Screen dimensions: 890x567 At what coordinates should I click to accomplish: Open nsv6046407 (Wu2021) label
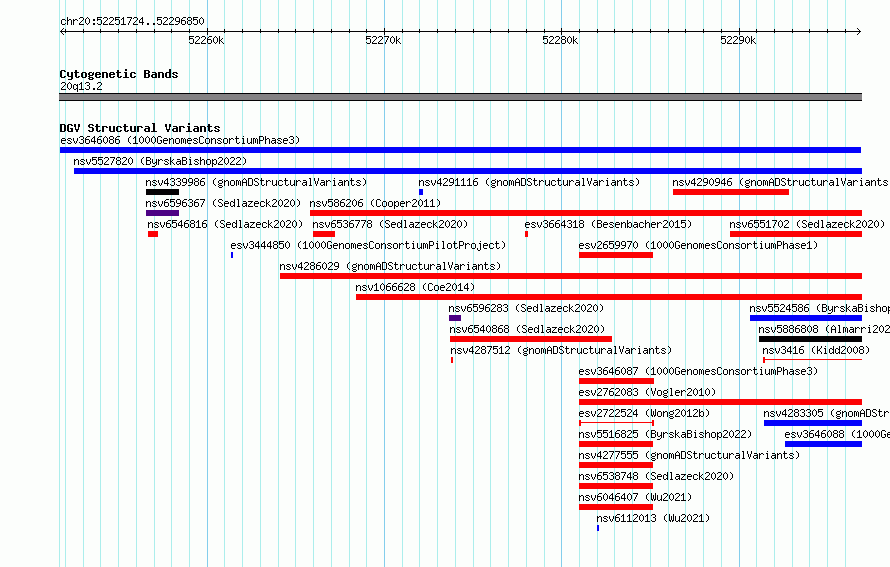coord(636,497)
